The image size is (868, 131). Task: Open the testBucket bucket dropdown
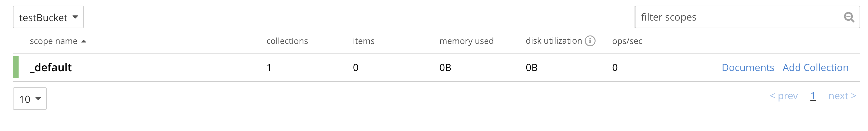point(48,17)
